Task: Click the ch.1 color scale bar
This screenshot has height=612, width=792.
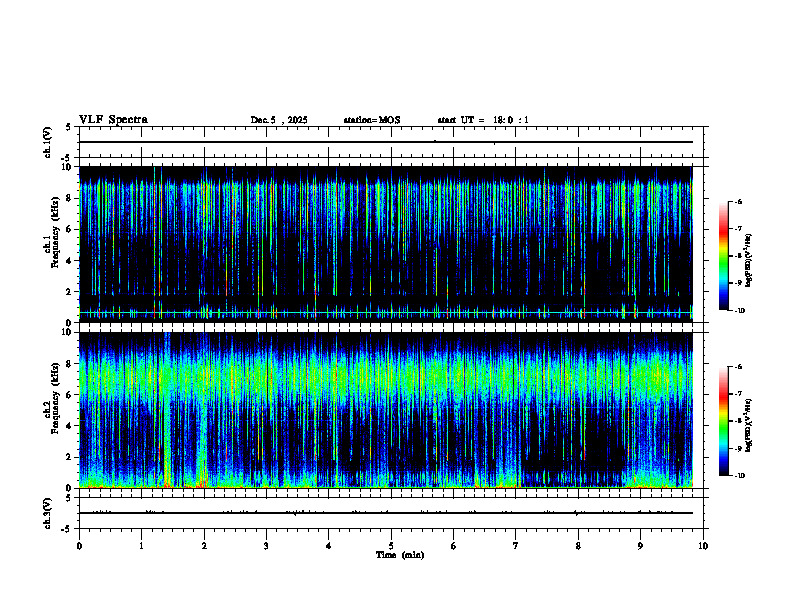Action: coord(723,256)
